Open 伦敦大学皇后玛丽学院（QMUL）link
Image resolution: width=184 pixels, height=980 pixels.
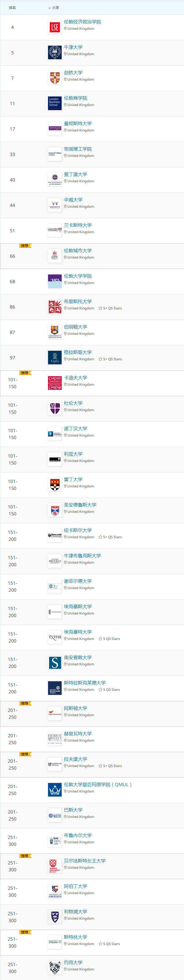[x=98, y=784]
